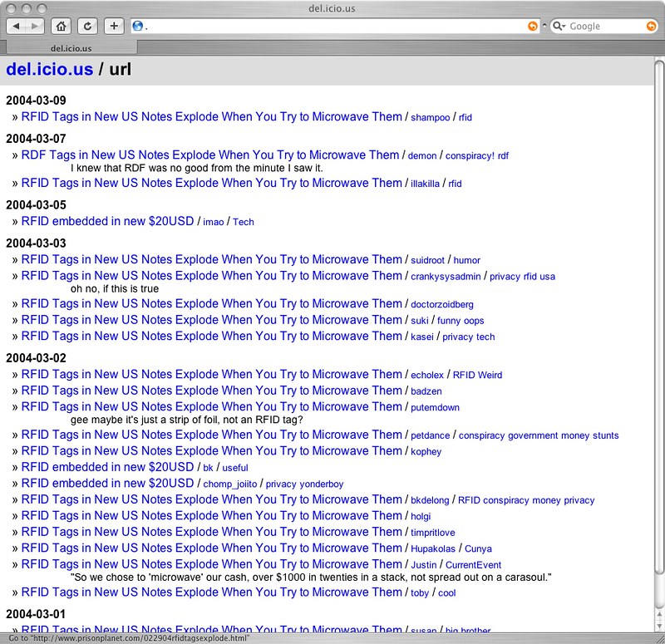Open the stunts tag link
The image size is (665, 644).
click(x=605, y=435)
